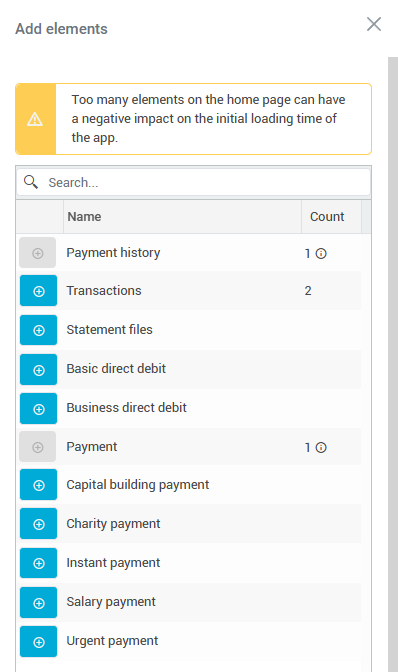Add the Charity payment element

point(38,523)
